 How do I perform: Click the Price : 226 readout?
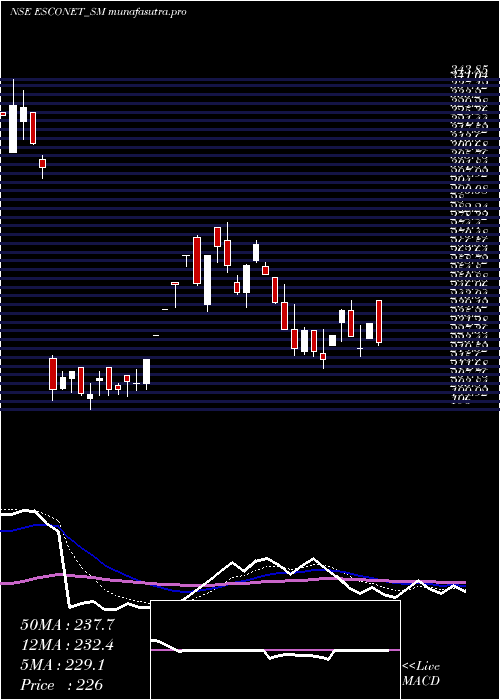[62, 685]
